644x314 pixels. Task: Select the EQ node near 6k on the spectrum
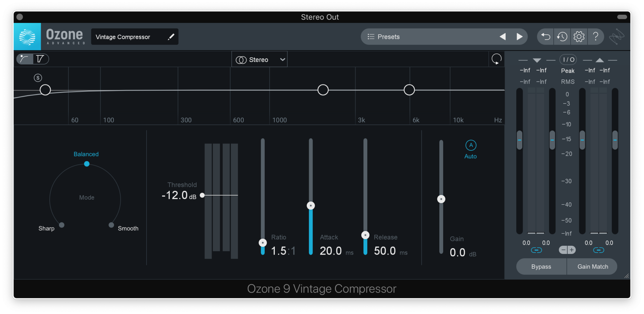pos(409,90)
